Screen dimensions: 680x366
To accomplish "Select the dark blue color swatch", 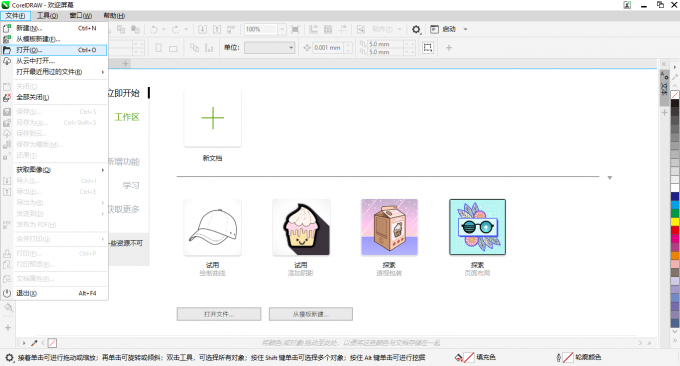I will pyautogui.click(x=675, y=196).
